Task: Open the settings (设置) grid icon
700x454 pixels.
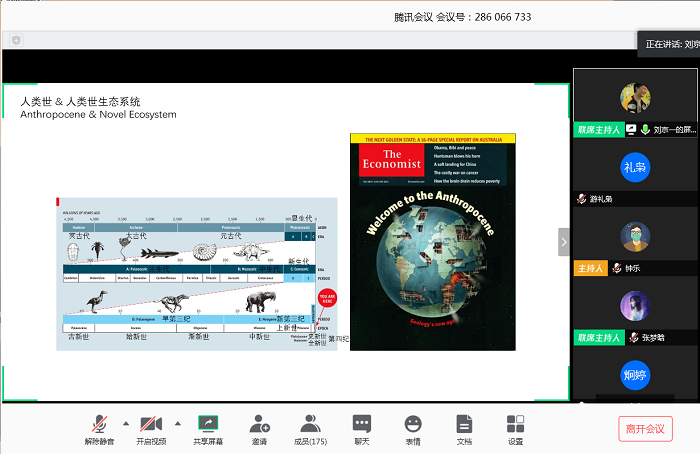Action: 515,424
